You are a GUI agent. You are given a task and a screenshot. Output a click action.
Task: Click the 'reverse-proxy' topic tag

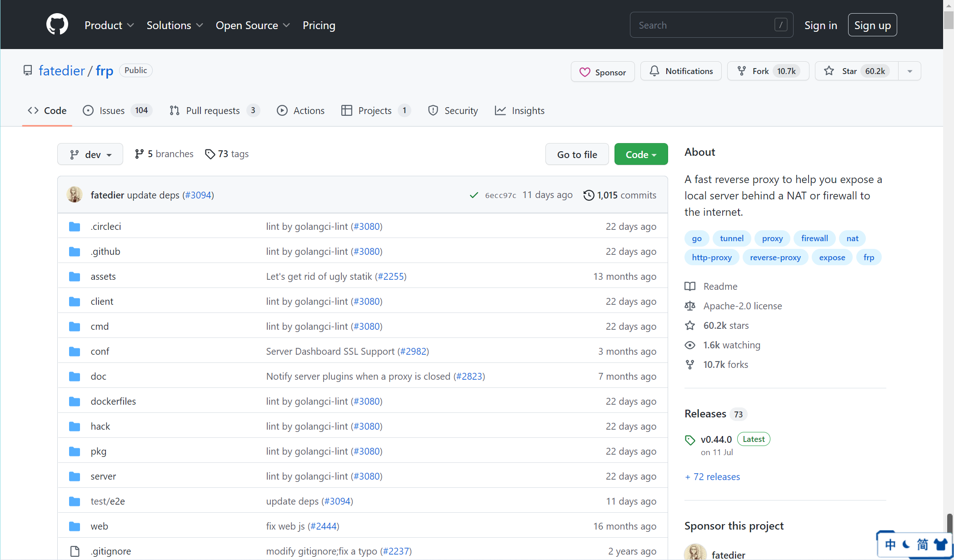pyautogui.click(x=775, y=258)
